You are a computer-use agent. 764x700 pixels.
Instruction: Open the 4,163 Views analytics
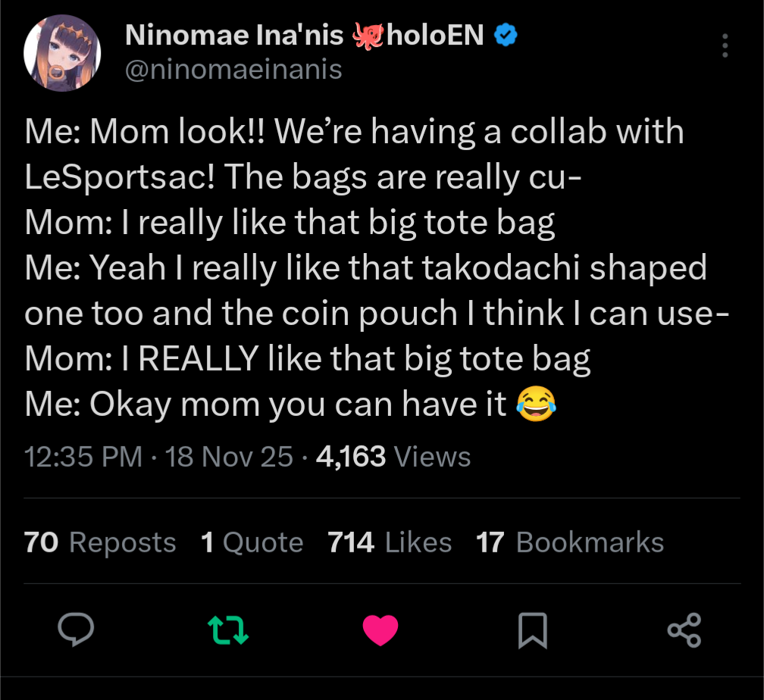click(x=393, y=457)
